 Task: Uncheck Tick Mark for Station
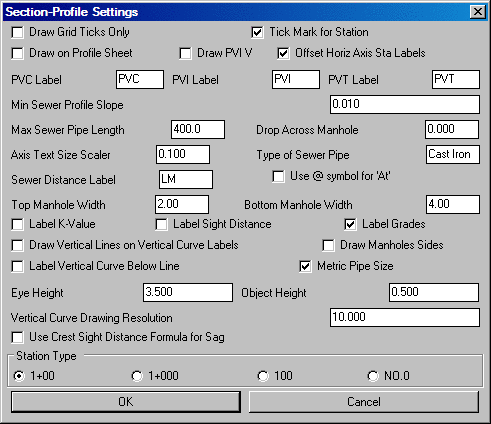click(257, 33)
